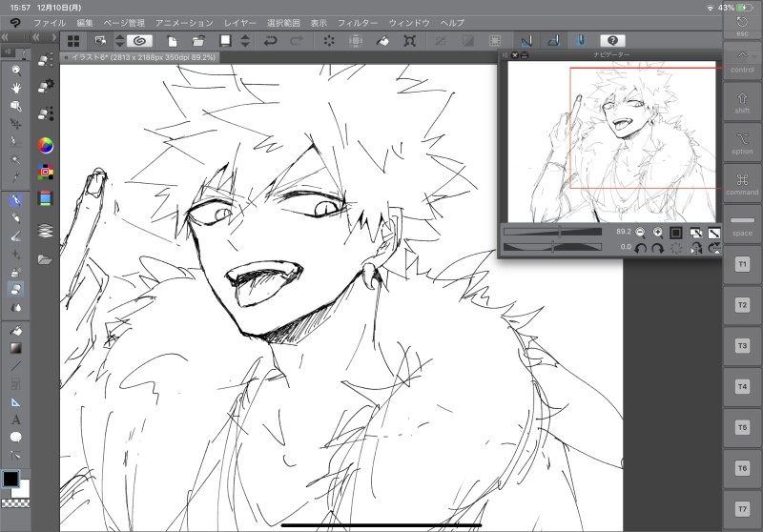Open the Brush Size palette
The width and height of the screenshot is (763, 532).
(45, 113)
